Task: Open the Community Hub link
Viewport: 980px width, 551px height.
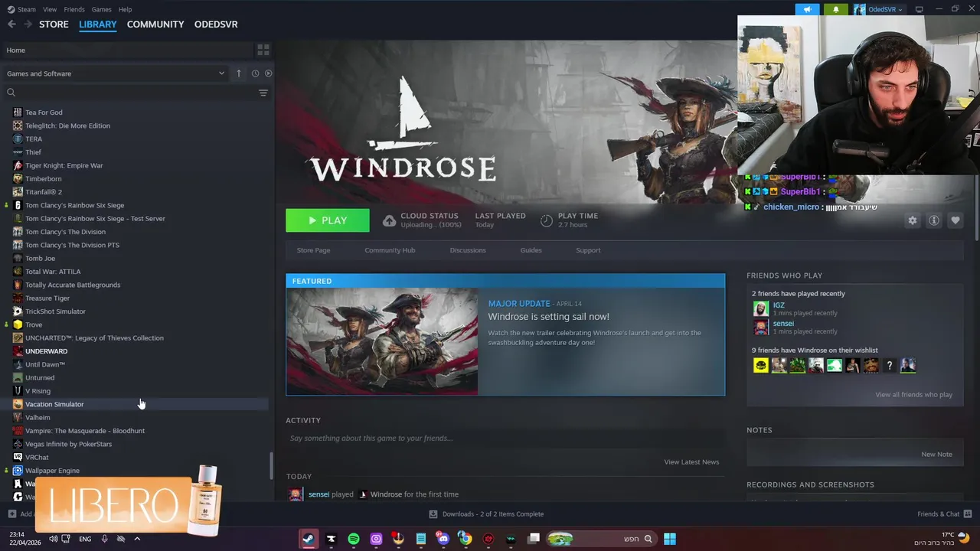Action: coord(390,250)
